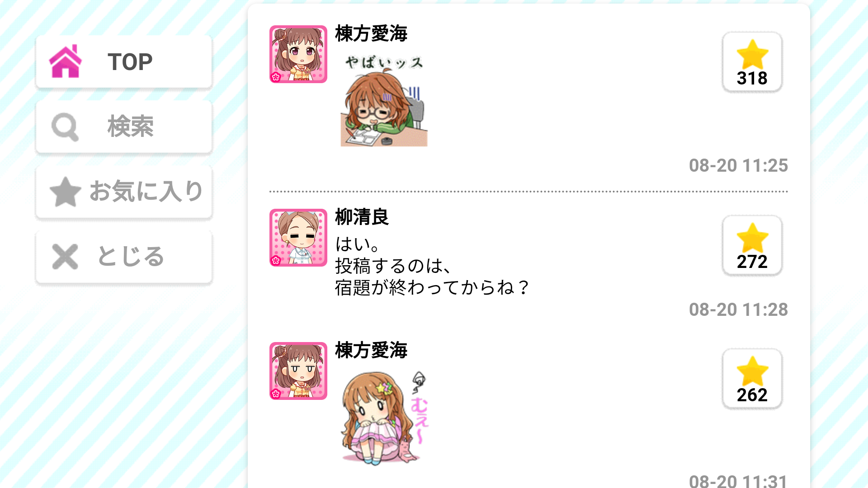Open the 柳清良 profile avatar
The height and width of the screenshot is (488, 868).
click(298, 238)
